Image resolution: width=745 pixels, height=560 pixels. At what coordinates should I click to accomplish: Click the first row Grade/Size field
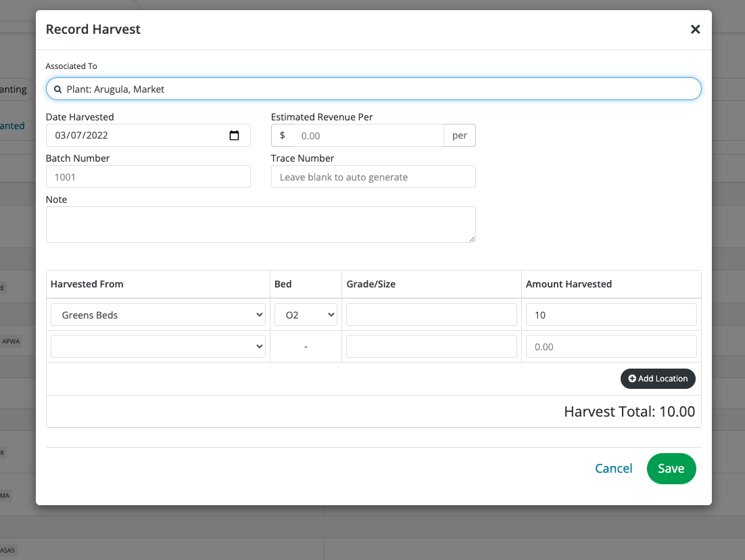point(431,315)
